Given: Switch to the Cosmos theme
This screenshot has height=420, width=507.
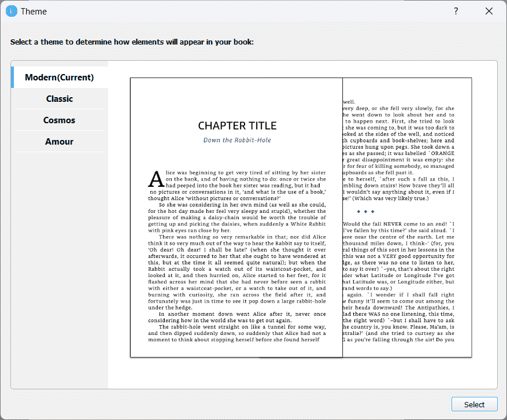Looking at the screenshot, I should (60, 120).
